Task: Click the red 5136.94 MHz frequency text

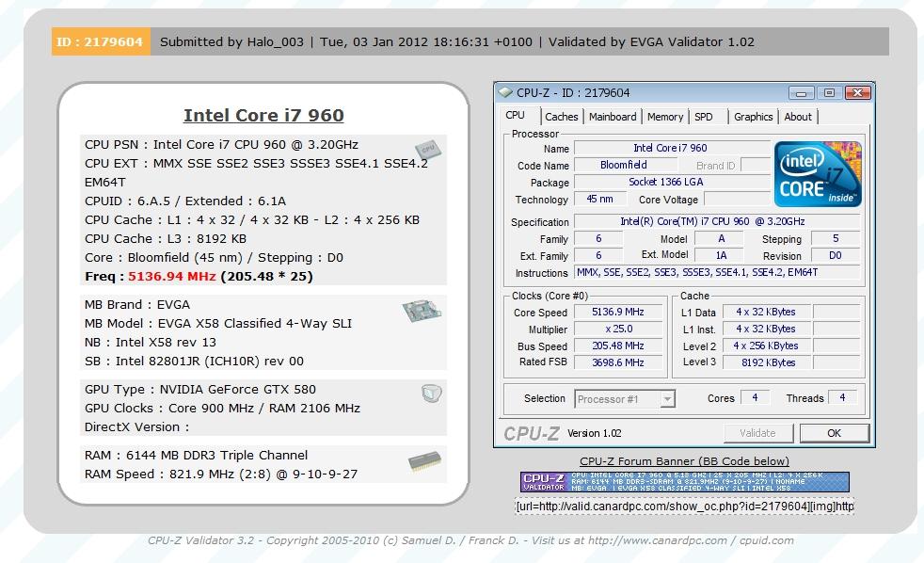Action: click(172, 277)
